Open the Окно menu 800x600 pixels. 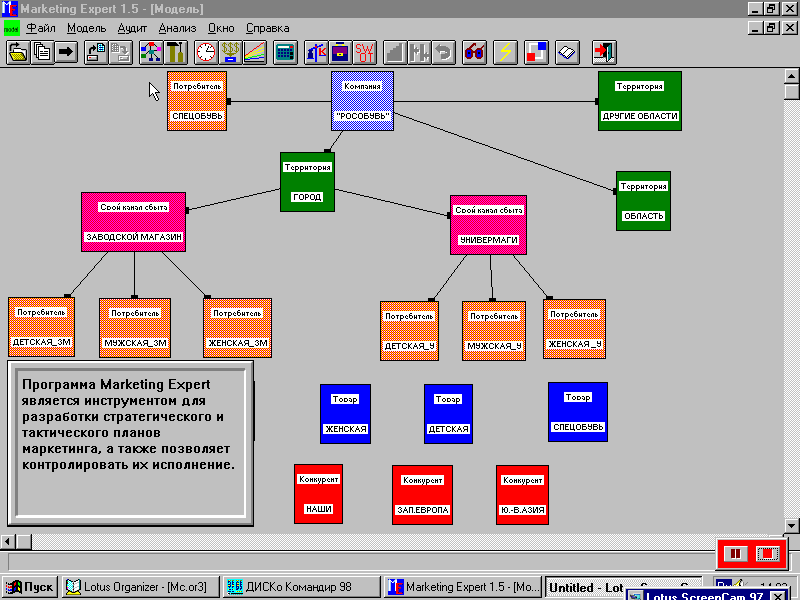tap(221, 28)
